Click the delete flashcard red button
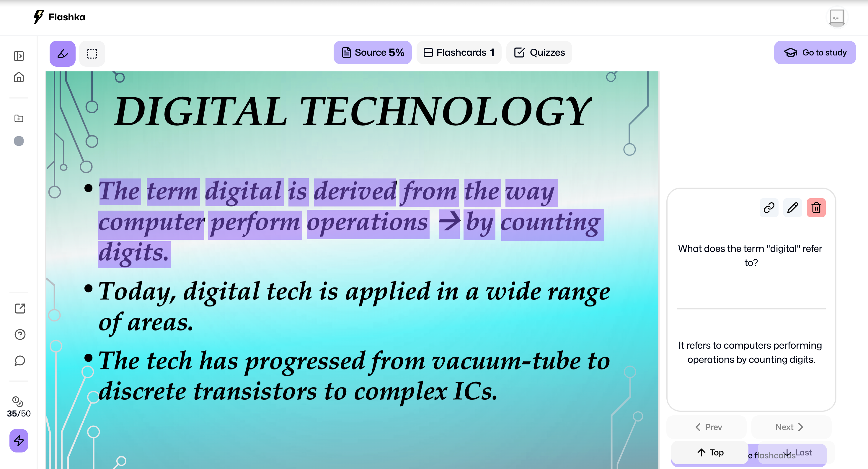Image resolution: width=868 pixels, height=469 pixels. 817,208
